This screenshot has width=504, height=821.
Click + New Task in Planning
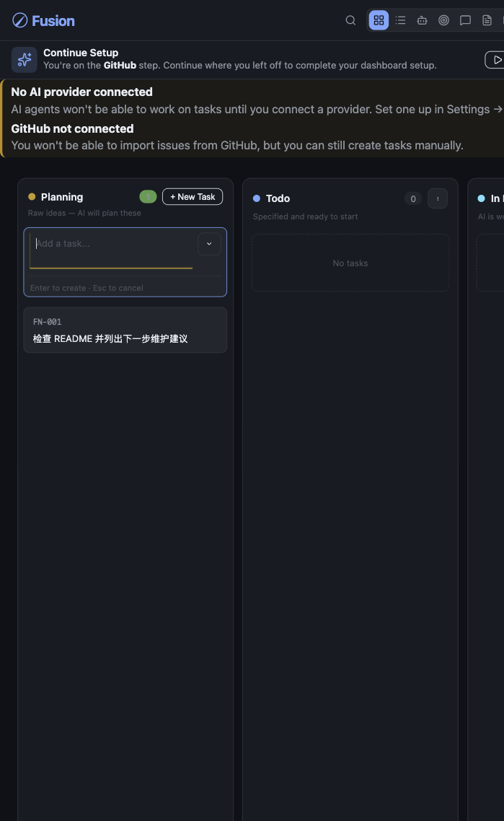[x=193, y=197]
